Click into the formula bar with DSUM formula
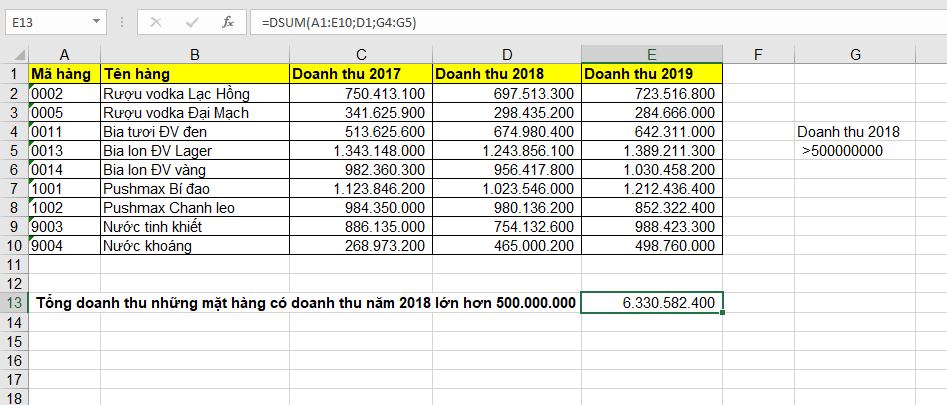This screenshot has height=405, width=947. (x=600, y=21)
